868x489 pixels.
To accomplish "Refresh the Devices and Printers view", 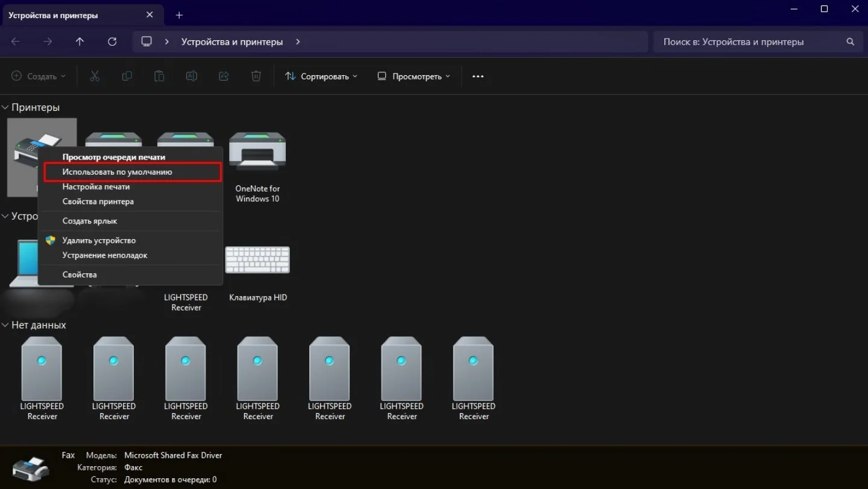I will click(x=112, y=42).
